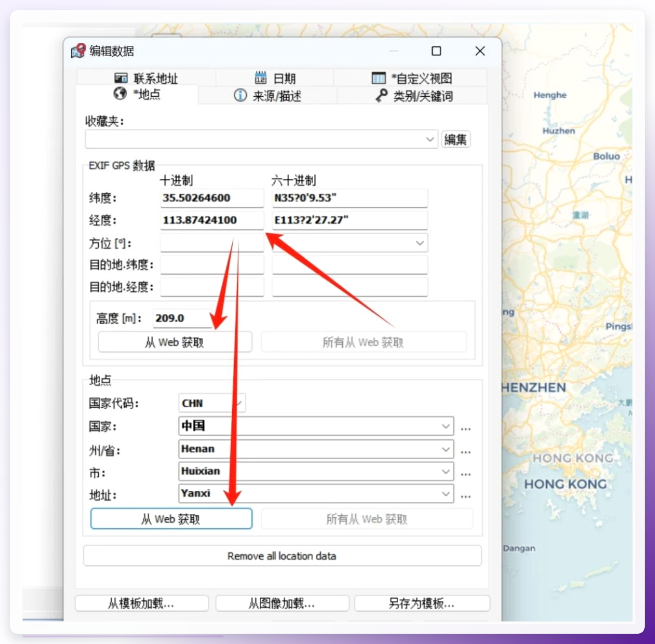The height and width of the screenshot is (644, 655).
Task: Select the *自定义视图 tab
Action: (411, 78)
